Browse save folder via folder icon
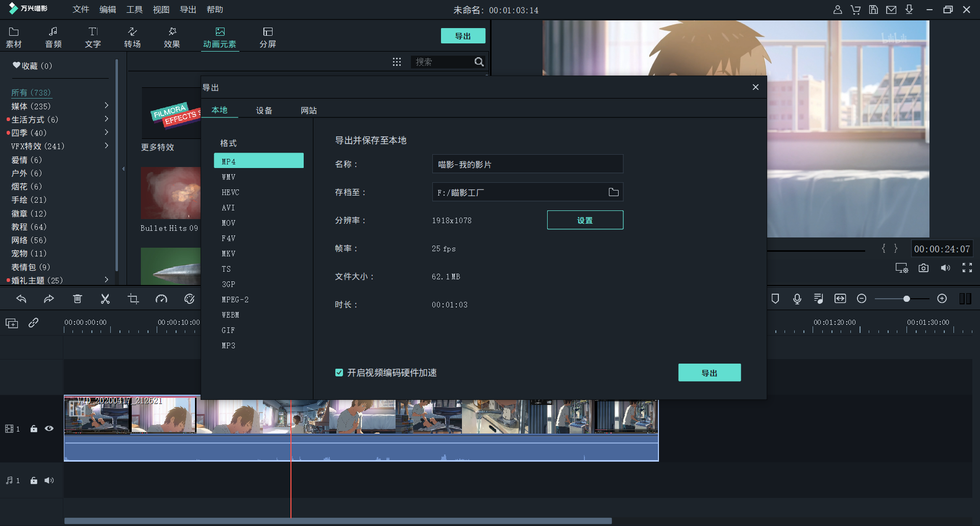Viewport: 980px width, 526px height. point(614,192)
